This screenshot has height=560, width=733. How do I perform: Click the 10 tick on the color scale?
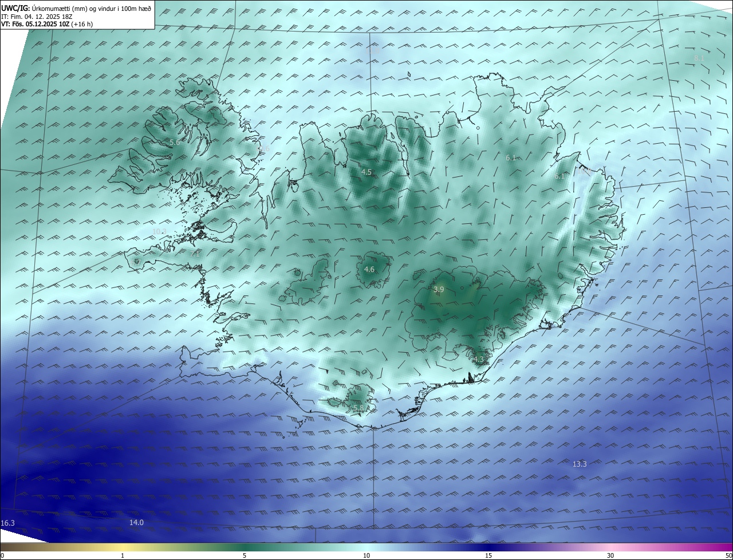click(366, 555)
